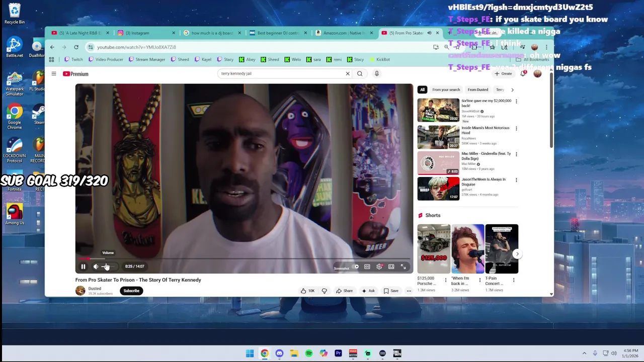Screen dimensions: 644x362
Task: Open options for 'When I'm back in' short
Action: 479,280
